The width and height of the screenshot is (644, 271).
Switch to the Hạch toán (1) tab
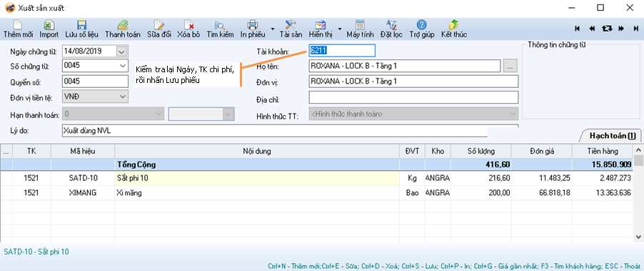[613, 136]
